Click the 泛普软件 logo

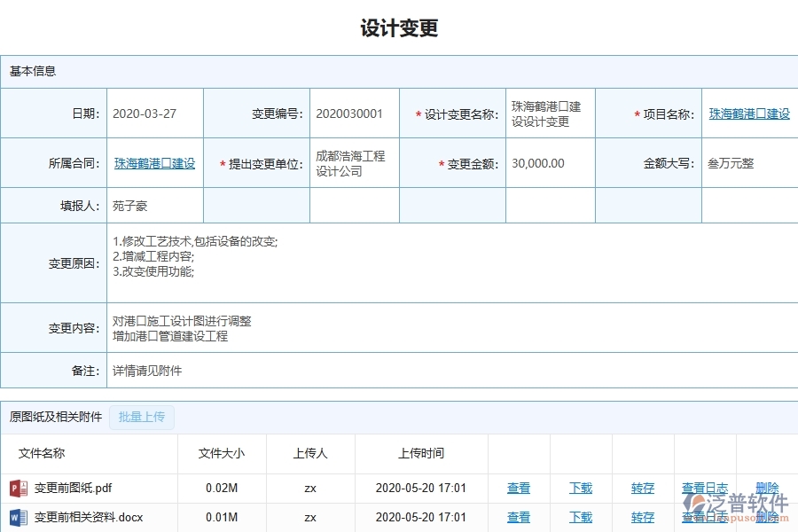click(x=736, y=502)
